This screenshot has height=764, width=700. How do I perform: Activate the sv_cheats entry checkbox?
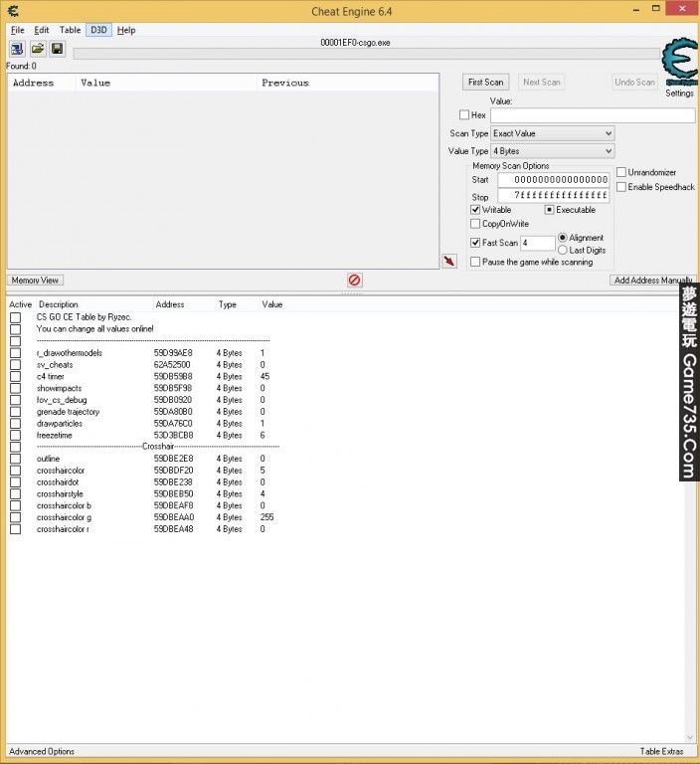(x=16, y=364)
